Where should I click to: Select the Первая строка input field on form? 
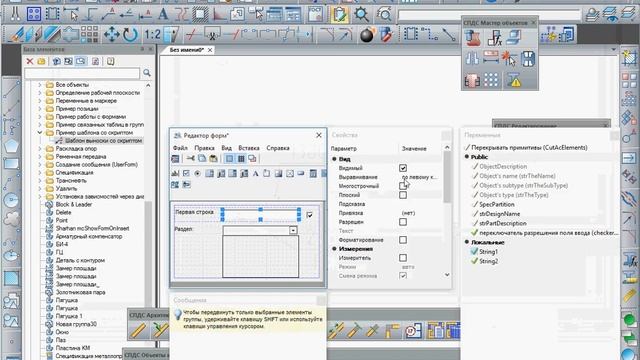[x=261, y=215]
